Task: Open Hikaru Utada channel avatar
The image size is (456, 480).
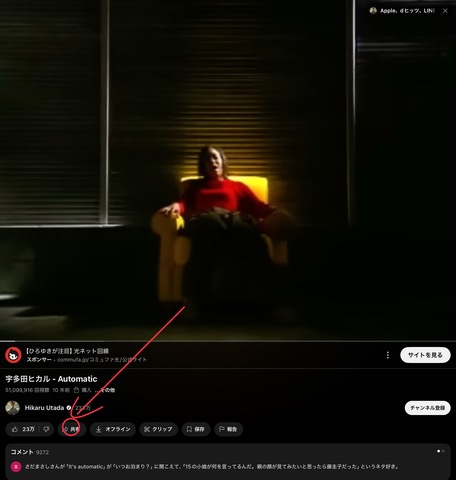Action: [x=13, y=408]
